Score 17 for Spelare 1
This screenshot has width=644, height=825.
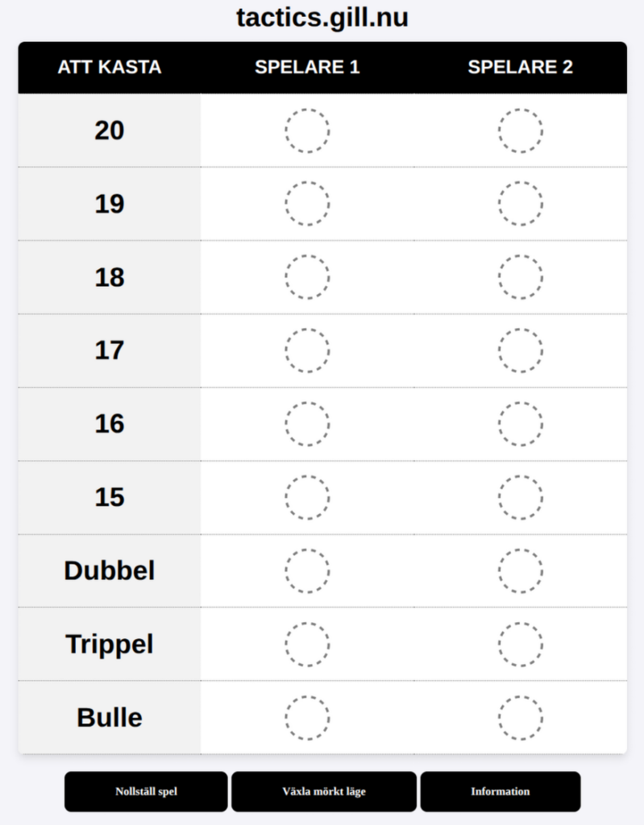tap(307, 350)
